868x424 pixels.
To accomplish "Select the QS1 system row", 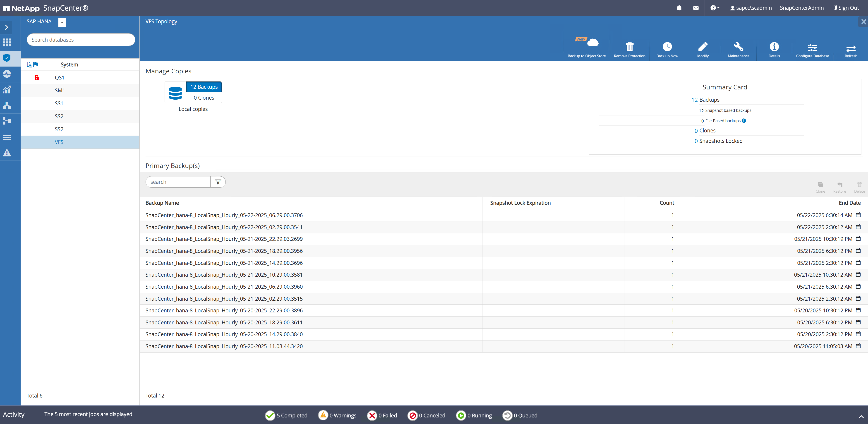I will pyautogui.click(x=60, y=77).
